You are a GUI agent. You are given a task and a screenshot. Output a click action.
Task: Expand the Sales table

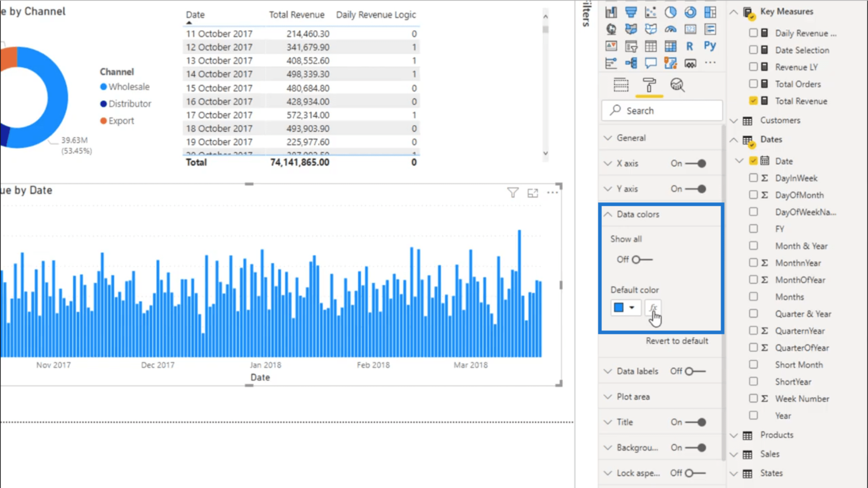pyautogui.click(x=734, y=454)
